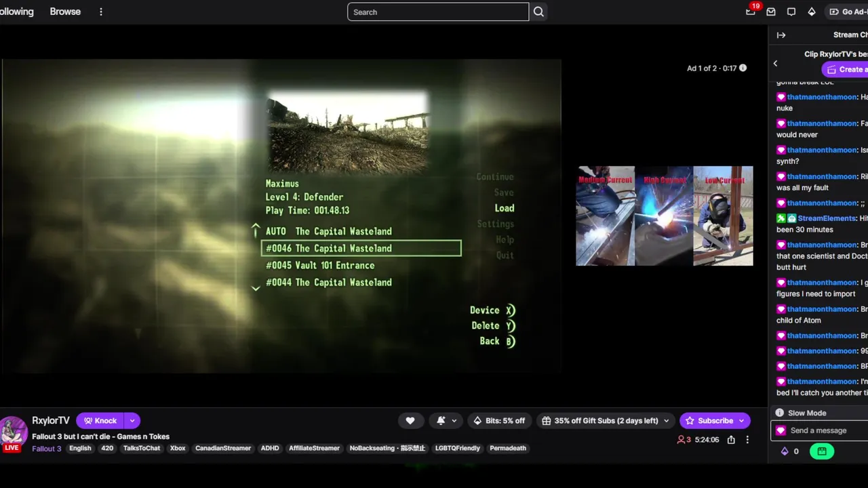Screen dimensions: 868x488
Task: Go to the Following tab
Action: click(16, 12)
